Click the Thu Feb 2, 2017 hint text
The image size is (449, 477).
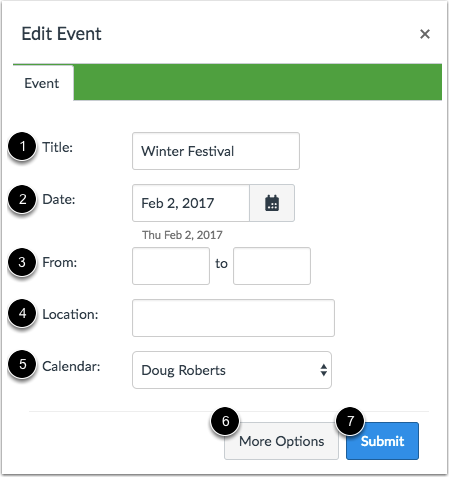[x=182, y=235]
